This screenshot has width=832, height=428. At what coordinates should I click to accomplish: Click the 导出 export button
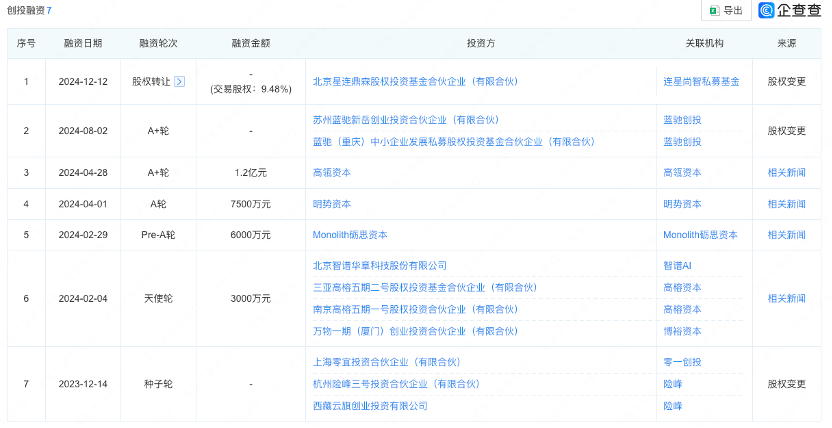pyautogui.click(x=726, y=11)
